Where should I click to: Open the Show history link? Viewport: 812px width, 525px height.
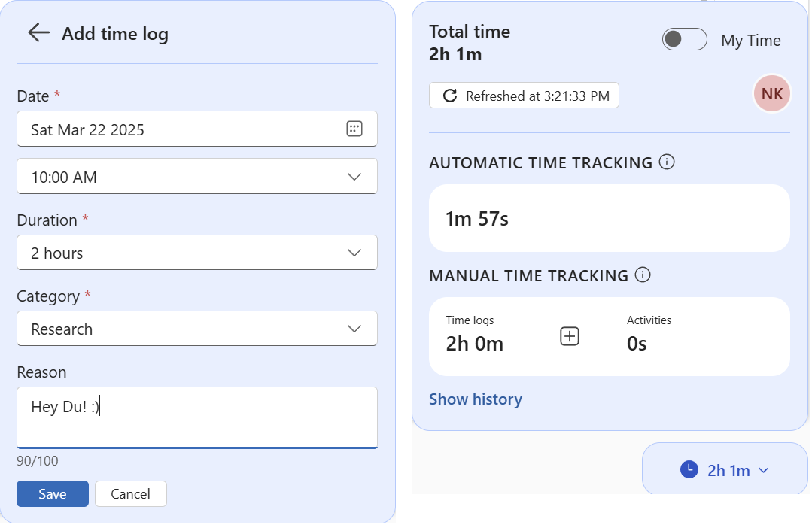475,399
